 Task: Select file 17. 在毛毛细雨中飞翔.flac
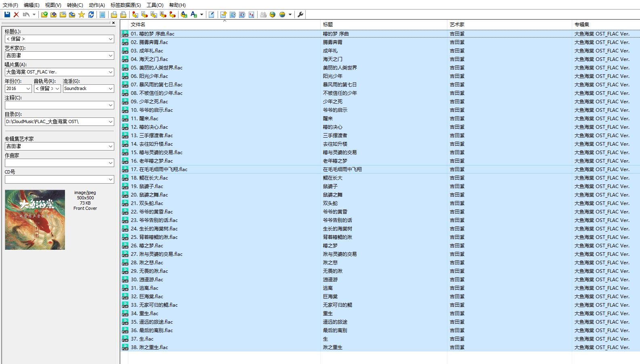(159, 169)
